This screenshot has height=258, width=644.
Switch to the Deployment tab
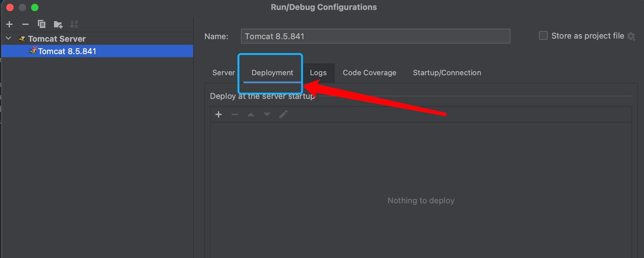tap(272, 73)
